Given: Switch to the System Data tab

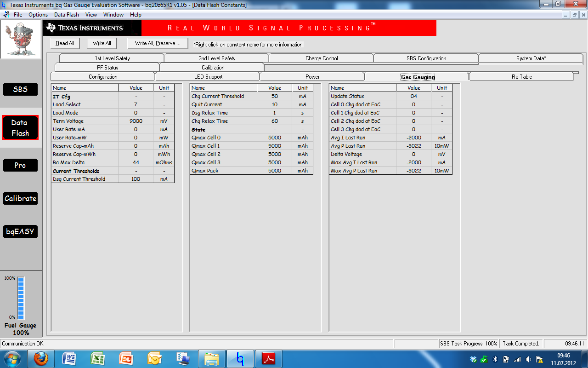Looking at the screenshot, I should tap(531, 58).
